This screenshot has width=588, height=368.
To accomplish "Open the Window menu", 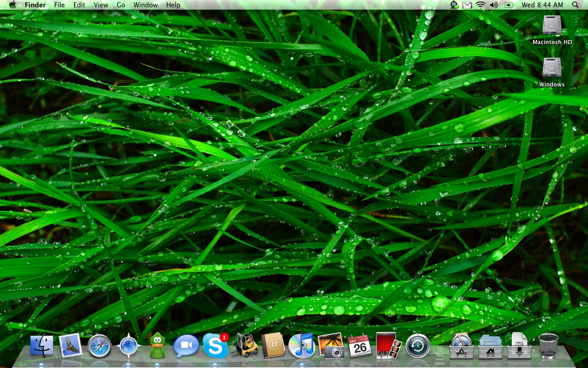I will click(146, 5).
